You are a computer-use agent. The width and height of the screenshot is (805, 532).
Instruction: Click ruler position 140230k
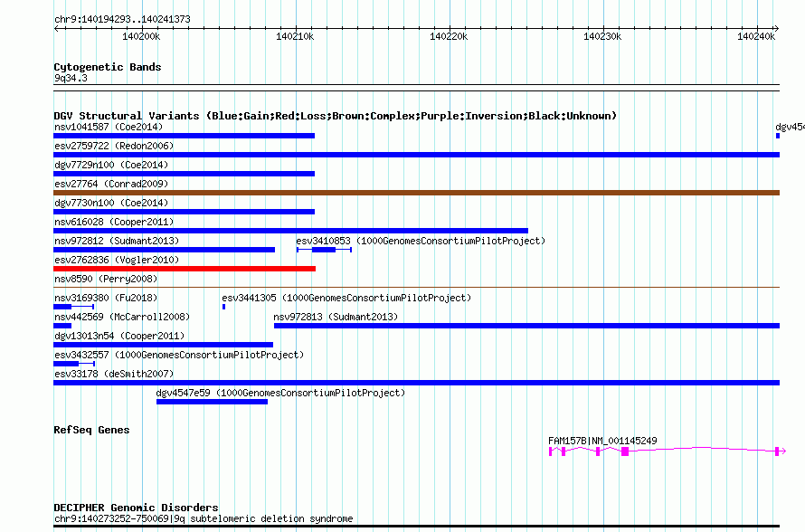[602, 36]
